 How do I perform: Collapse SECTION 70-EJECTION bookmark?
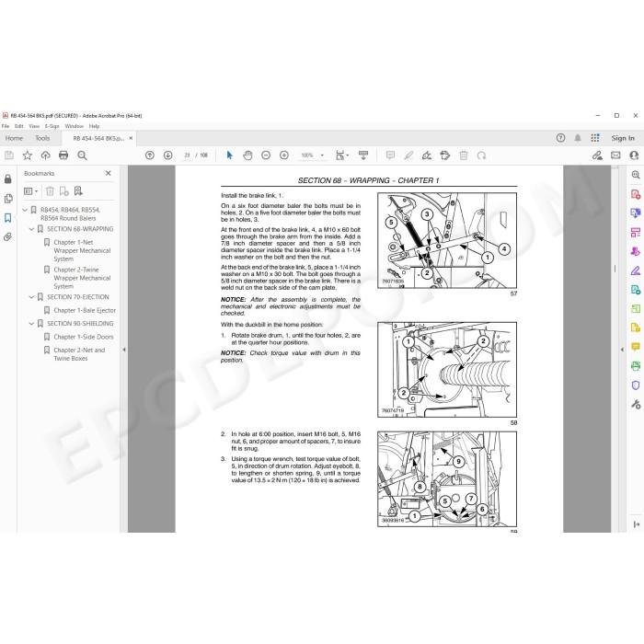tap(31, 297)
